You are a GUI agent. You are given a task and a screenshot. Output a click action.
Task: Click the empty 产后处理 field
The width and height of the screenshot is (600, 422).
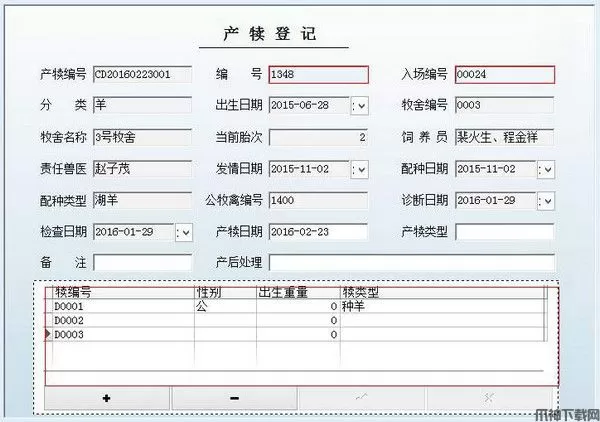(x=412, y=263)
